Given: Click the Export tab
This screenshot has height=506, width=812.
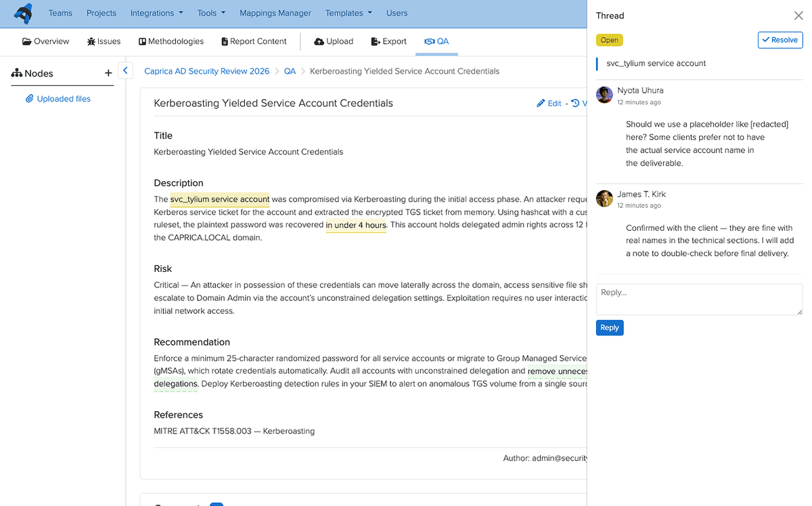Looking at the screenshot, I should tap(389, 41).
